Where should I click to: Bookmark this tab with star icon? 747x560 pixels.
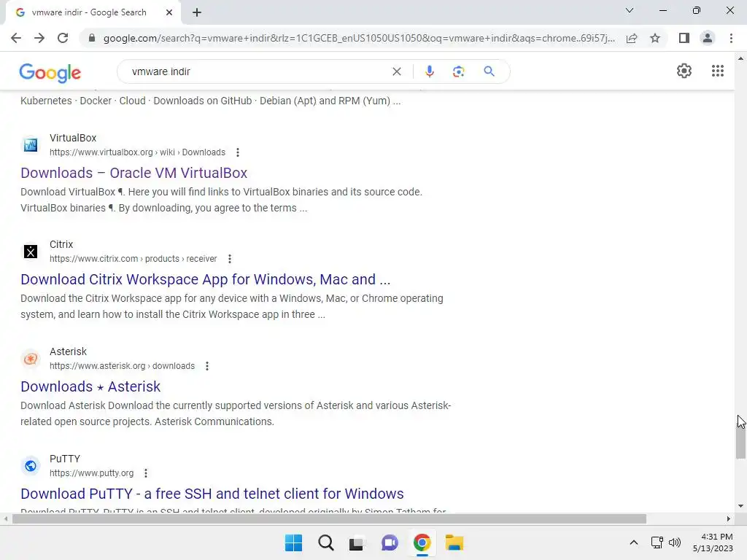(655, 38)
